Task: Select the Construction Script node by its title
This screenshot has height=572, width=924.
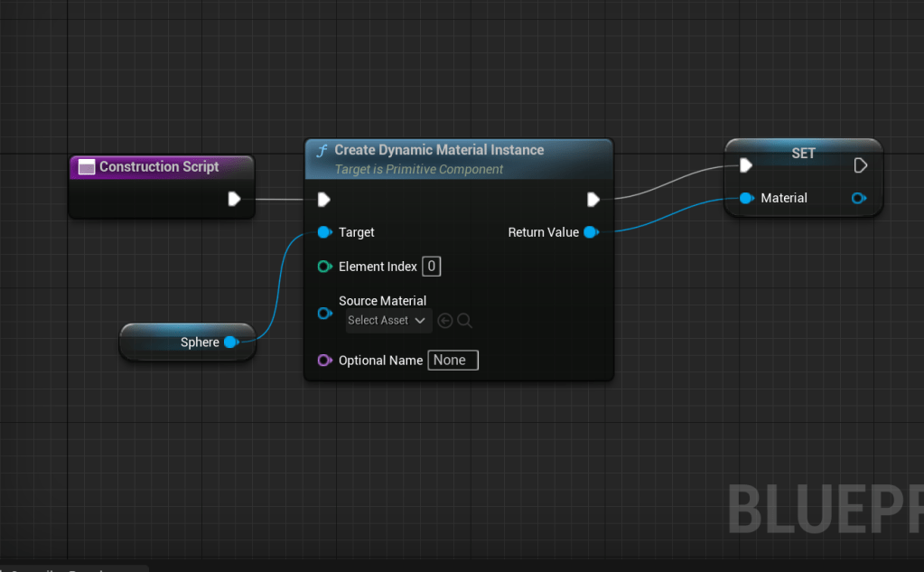Action: pos(159,166)
